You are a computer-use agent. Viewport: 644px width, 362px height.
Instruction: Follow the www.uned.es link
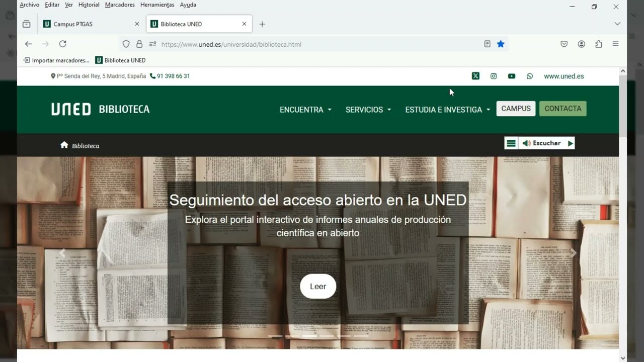click(x=564, y=76)
